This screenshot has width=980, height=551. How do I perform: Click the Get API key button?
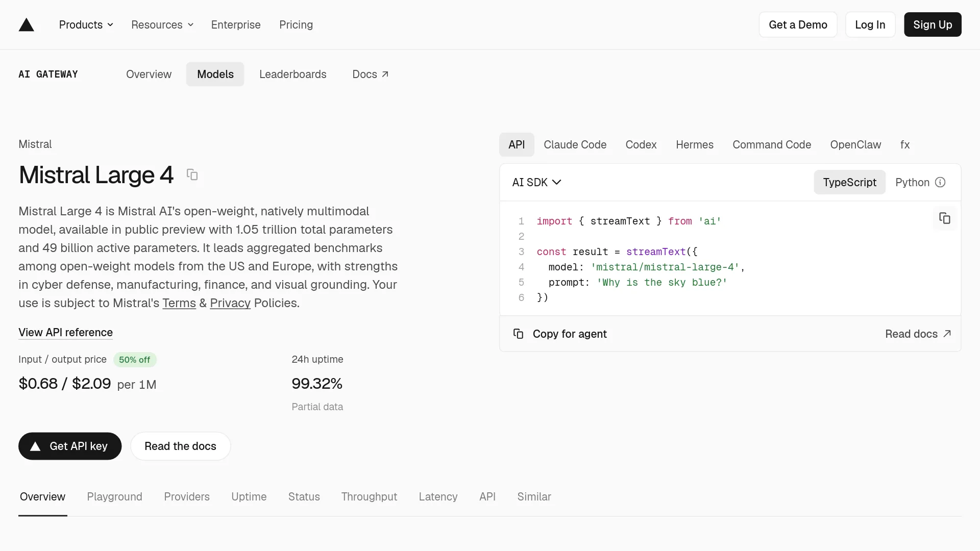click(70, 446)
